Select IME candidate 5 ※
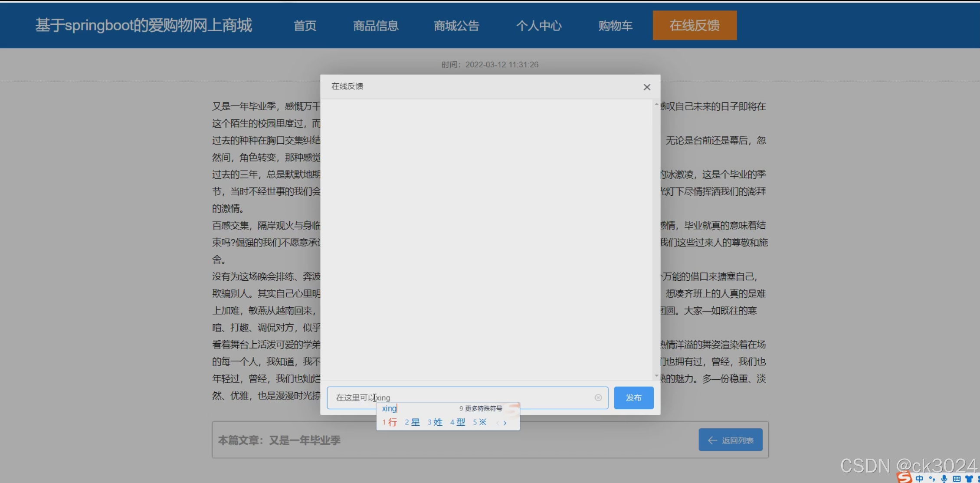The width and height of the screenshot is (980, 483). pos(480,422)
